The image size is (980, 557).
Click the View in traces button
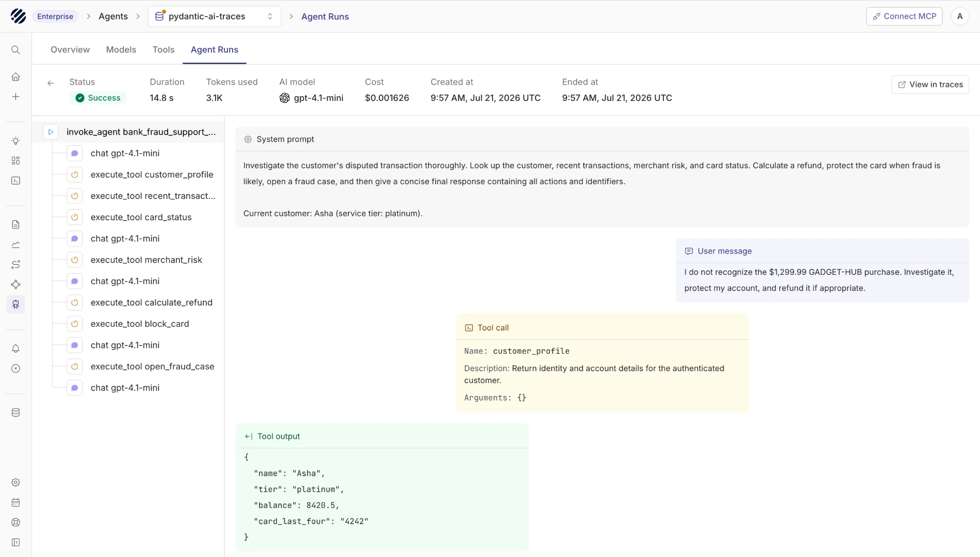pyautogui.click(x=930, y=84)
